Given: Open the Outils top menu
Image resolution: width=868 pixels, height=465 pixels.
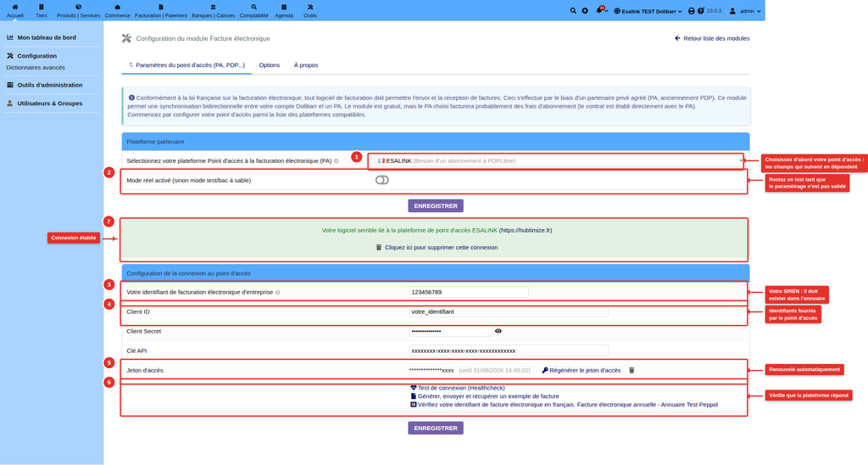Looking at the screenshot, I should pyautogui.click(x=310, y=10).
